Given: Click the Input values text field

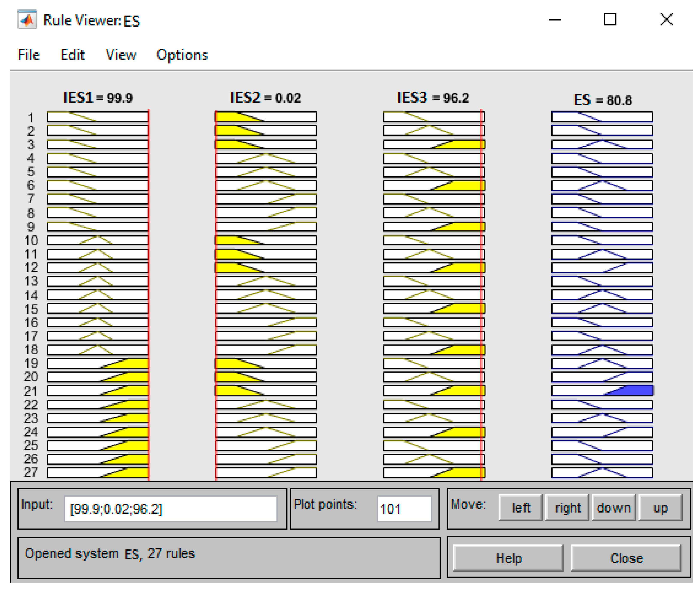Looking at the screenshot, I should click(x=171, y=509).
